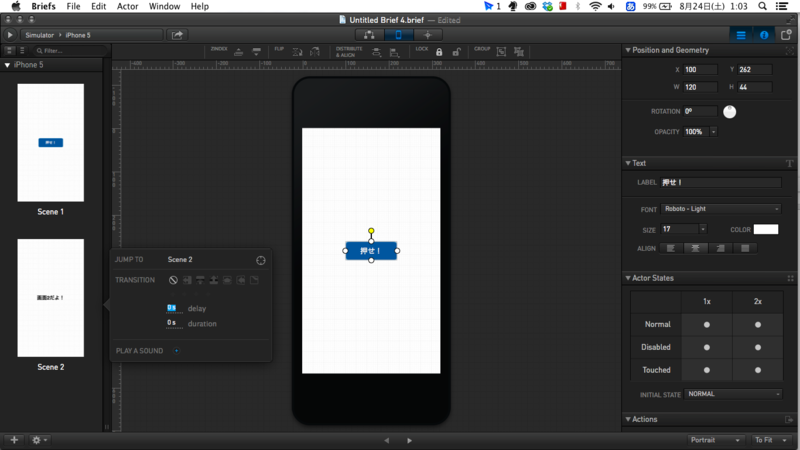Screen dimensions: 800x450
Task: Open the distribute options icon
Action: point(376,52)
